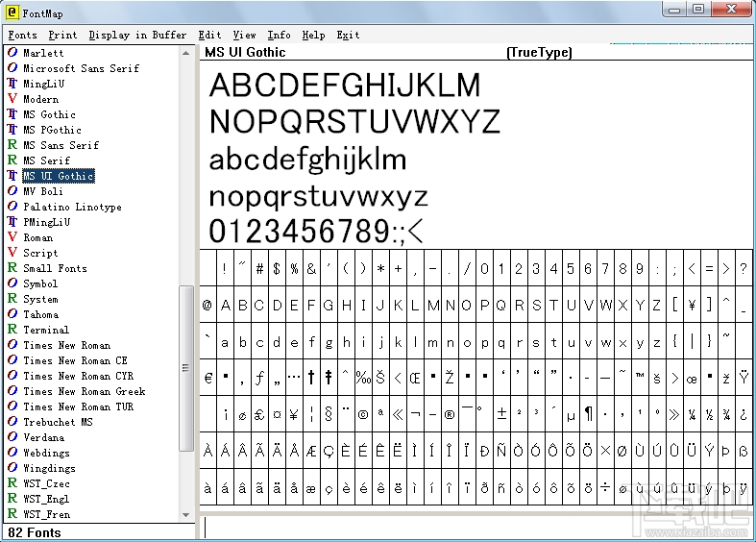Choose Times New Roman font
This screenshot has height=542, width=756.
66,345
